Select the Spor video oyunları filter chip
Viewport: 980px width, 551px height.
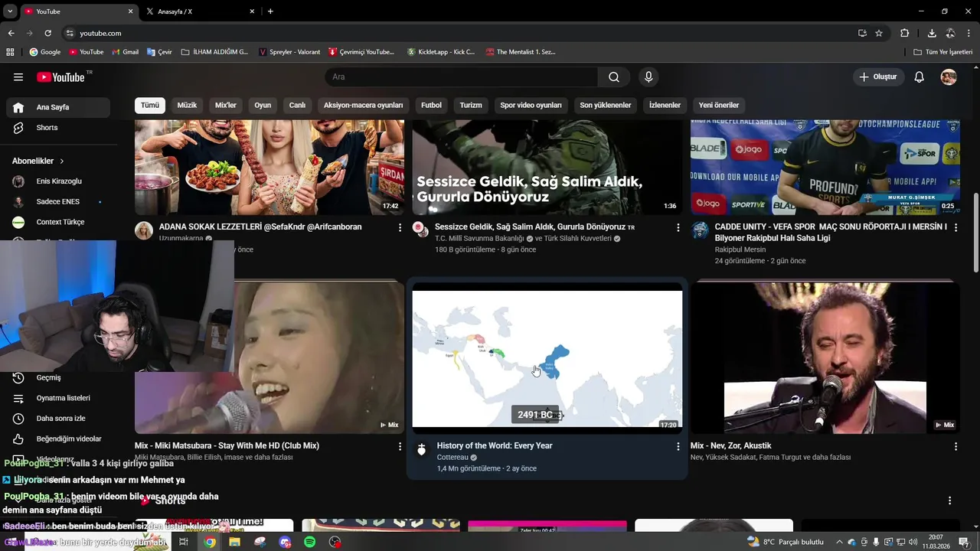[531, 106]
